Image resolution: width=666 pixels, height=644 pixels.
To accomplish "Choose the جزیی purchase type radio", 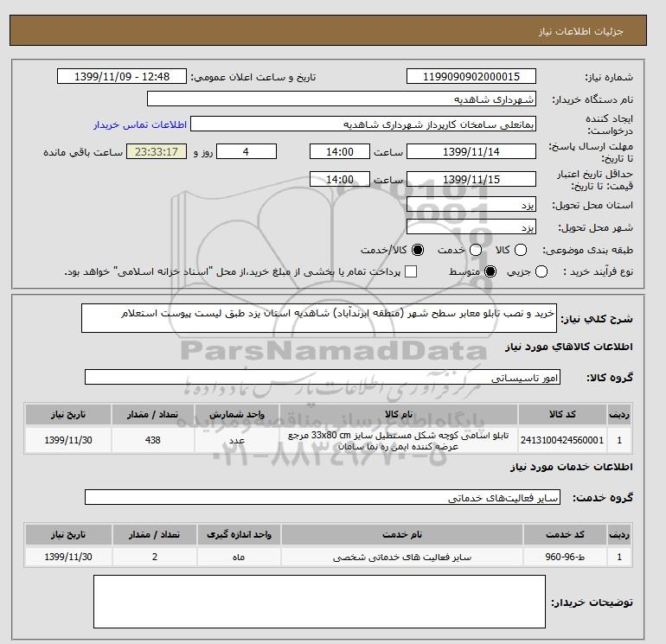I will [x=541, y=271].
